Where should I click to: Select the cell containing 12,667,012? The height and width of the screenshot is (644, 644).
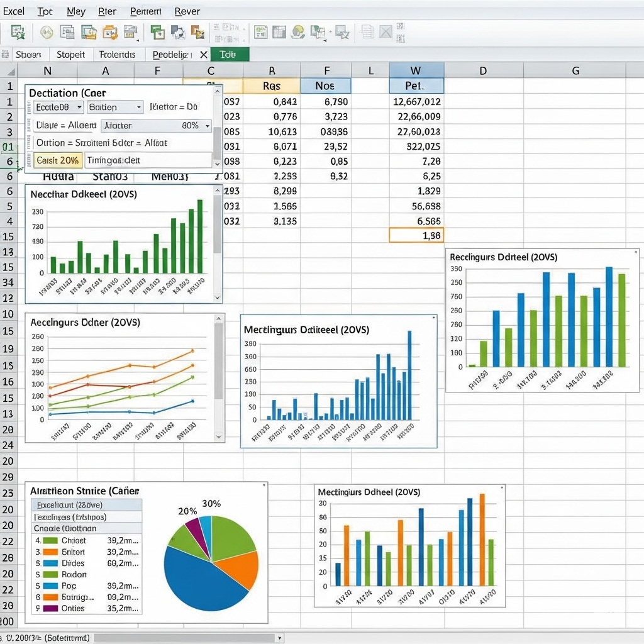coord(416,101)
